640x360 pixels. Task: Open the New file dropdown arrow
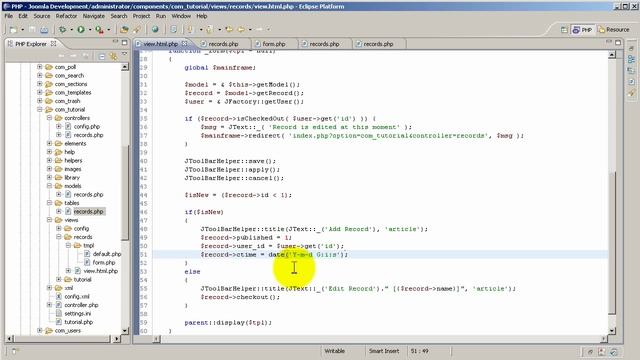[x=22, y=30]
